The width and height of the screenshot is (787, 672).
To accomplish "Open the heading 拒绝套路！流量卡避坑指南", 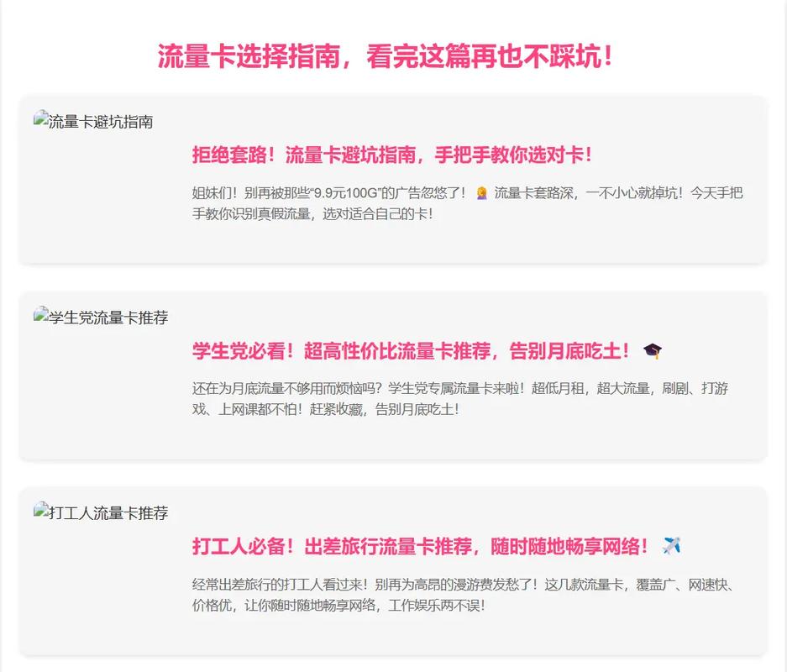I will pos(392,155).
